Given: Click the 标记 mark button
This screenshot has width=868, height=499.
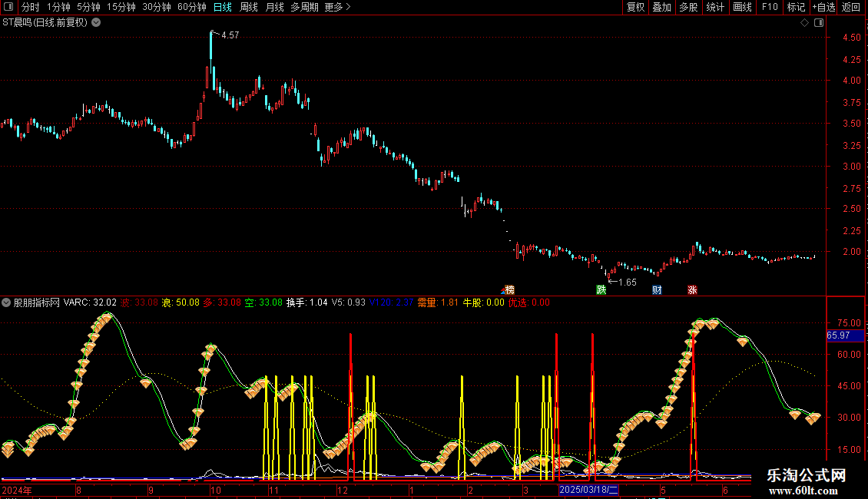Looking at the screenshot, I should 796,7.
